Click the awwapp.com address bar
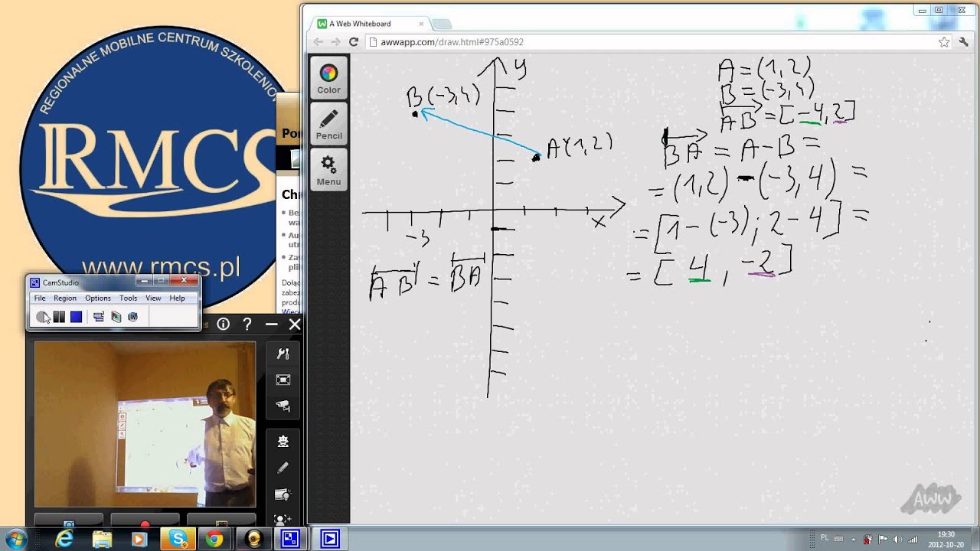The height and width of the screenshot is (551, 980). point(651,42)
